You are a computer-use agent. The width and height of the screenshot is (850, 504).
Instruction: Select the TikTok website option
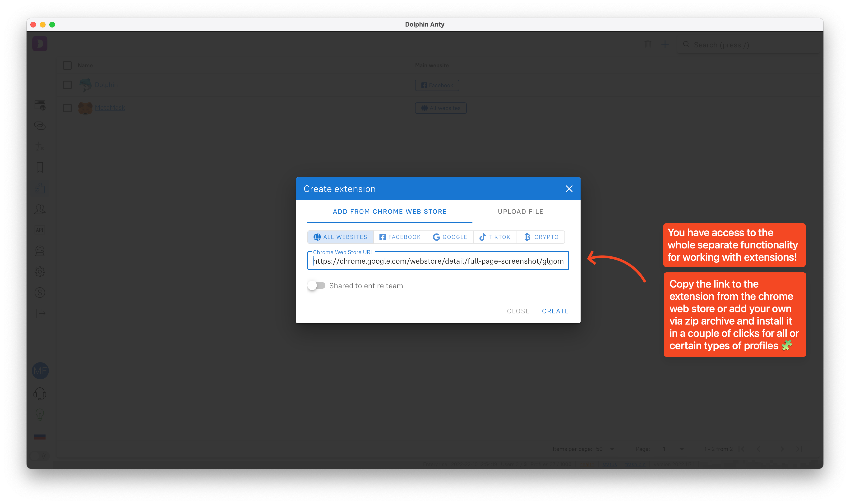pyautogui.click(x=495, y=237)
